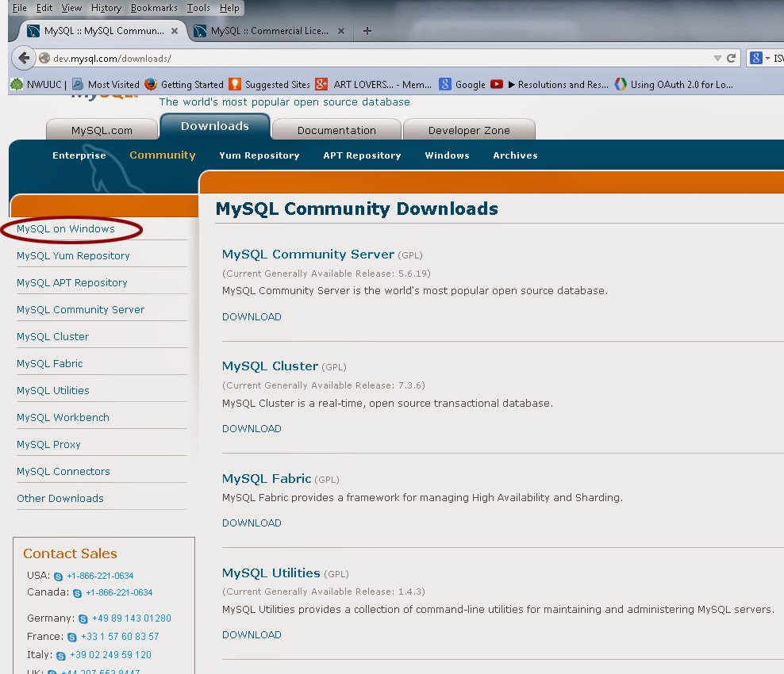Open MySQL Cluster sidebar link

52,337
